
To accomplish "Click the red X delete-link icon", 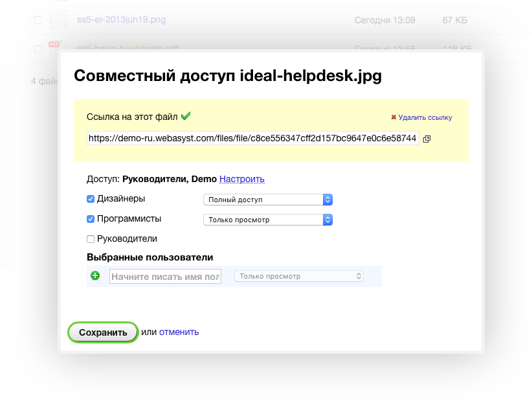I will click(393, 118).
